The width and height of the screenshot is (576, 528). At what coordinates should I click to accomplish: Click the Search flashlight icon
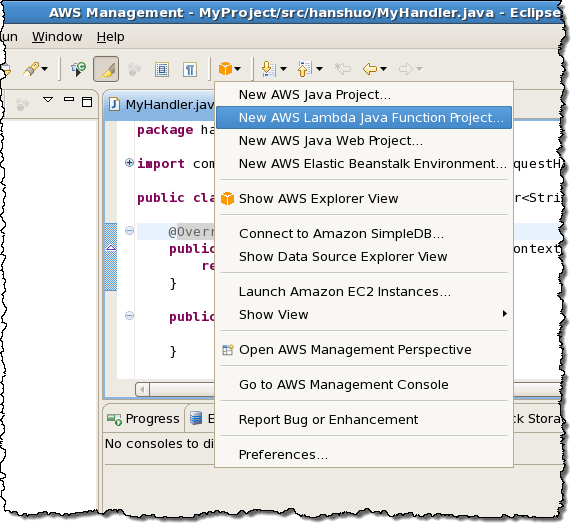(30, 69)
